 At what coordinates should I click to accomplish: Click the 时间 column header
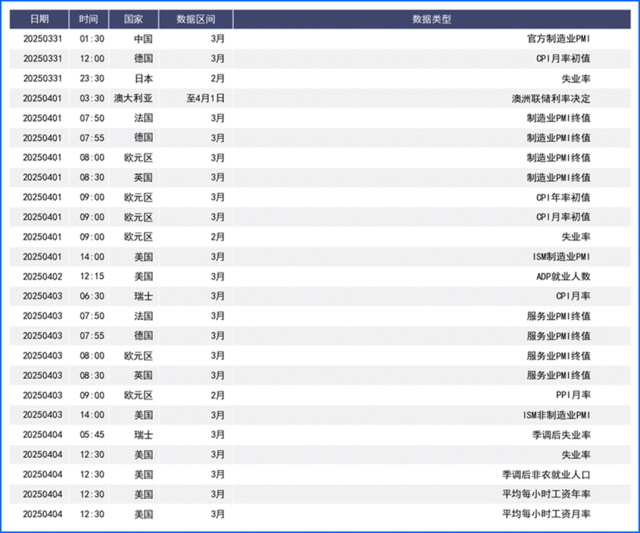[x=88, y=19]
